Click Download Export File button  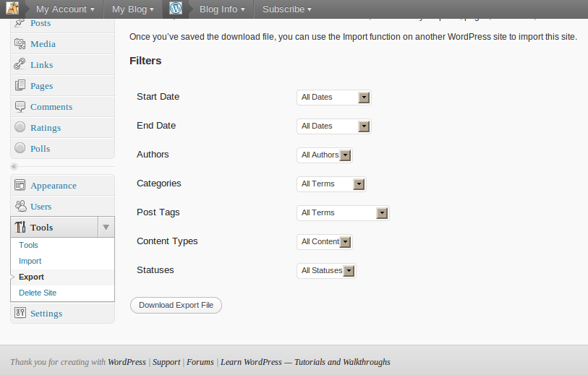click(x=176, y=306)
